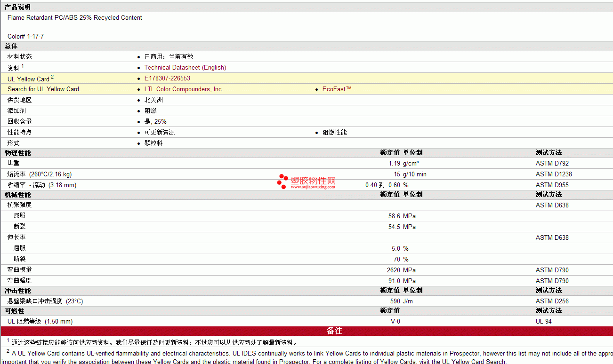
Task: Select the 弯曲模量 row label
Action: point(20,270)
